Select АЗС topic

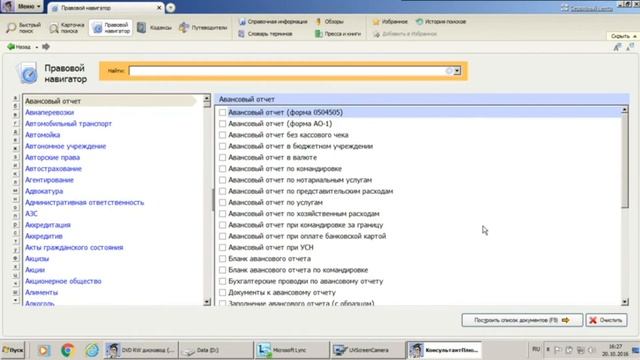point(31,213)
